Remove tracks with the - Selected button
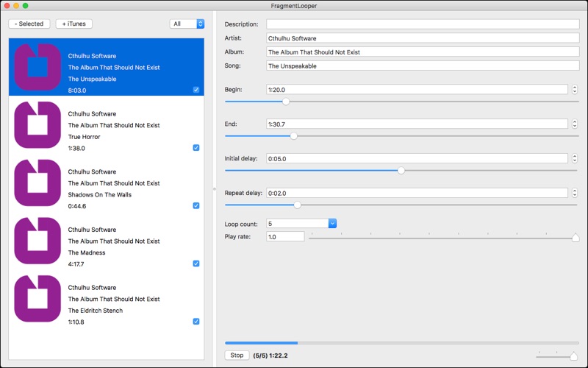Viewport: 588px width, 368px height. [x=29, y=24]
